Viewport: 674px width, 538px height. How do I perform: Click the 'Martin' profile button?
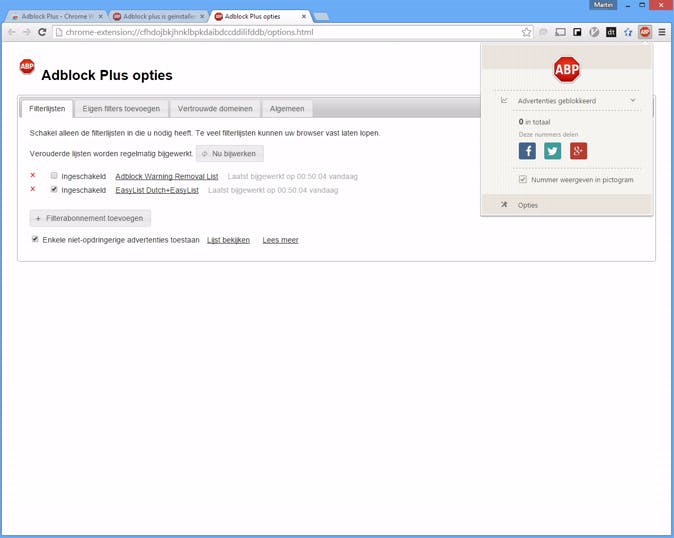603,5
